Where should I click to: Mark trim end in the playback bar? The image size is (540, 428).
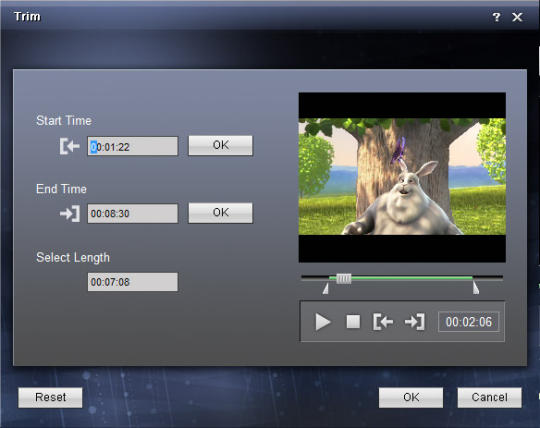tap(415, 322)
